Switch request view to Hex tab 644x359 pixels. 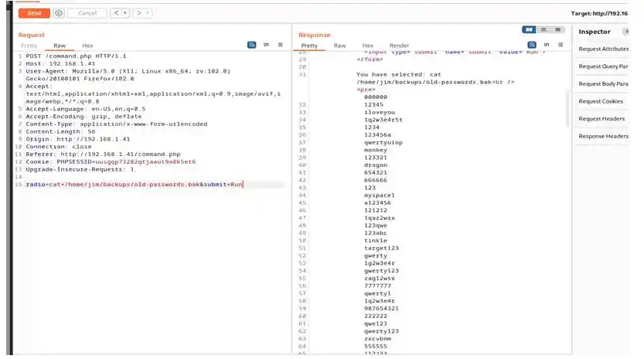point(87,46)
